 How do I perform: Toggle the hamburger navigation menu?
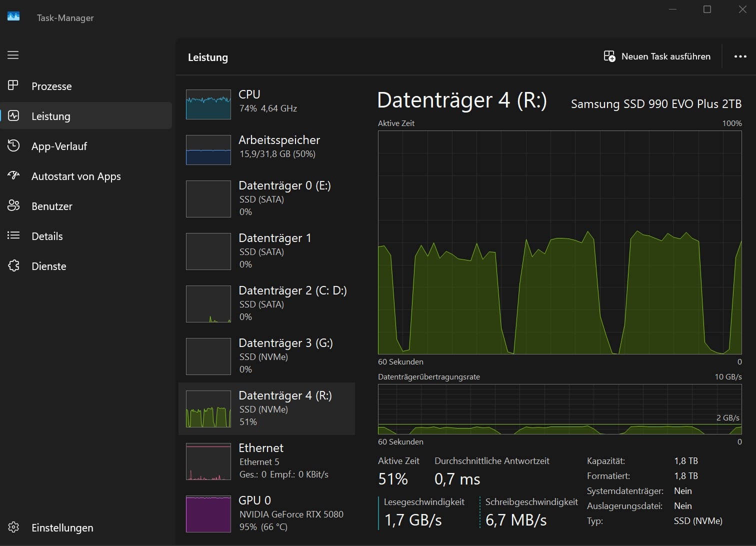point(13,55)
